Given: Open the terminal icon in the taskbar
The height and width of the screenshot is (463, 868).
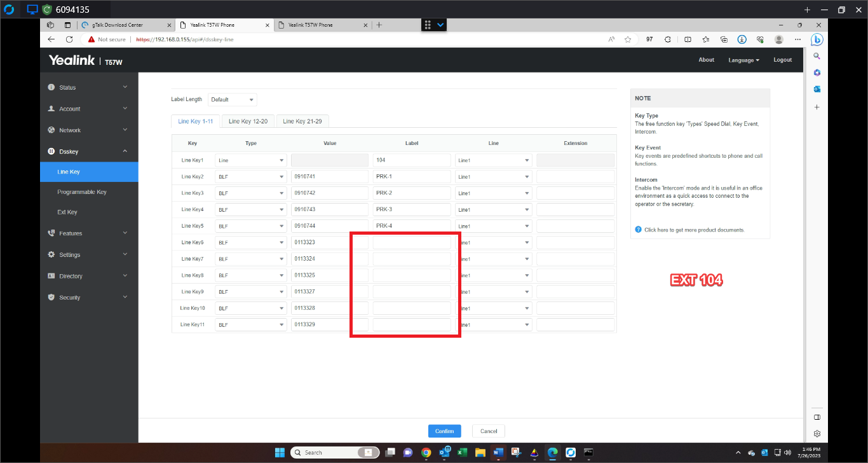Looking at the screenshot, I should point(589,452).
